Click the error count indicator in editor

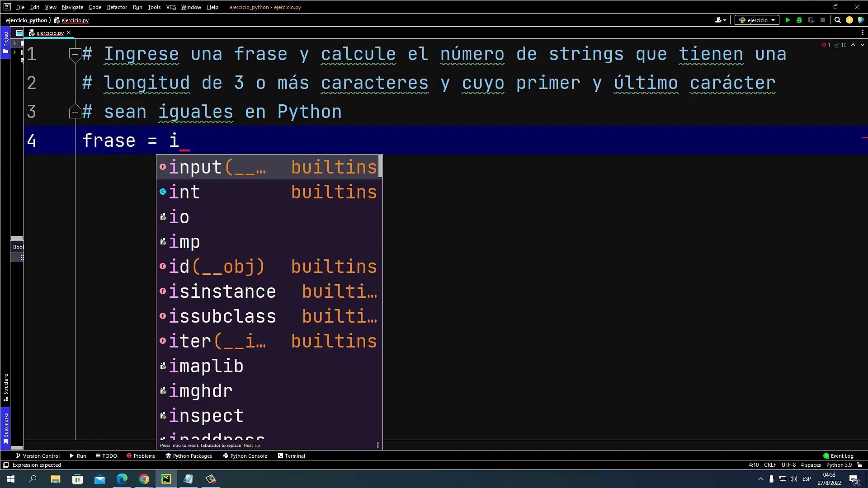[x=826, y=45]
